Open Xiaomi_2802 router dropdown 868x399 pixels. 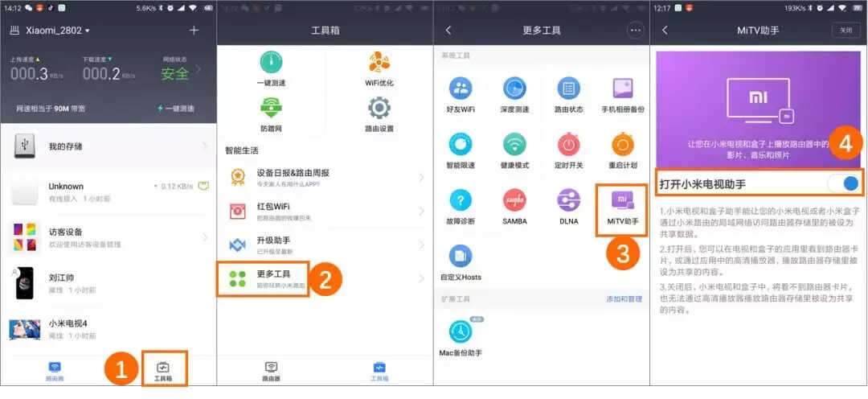(x=57, y=31)
